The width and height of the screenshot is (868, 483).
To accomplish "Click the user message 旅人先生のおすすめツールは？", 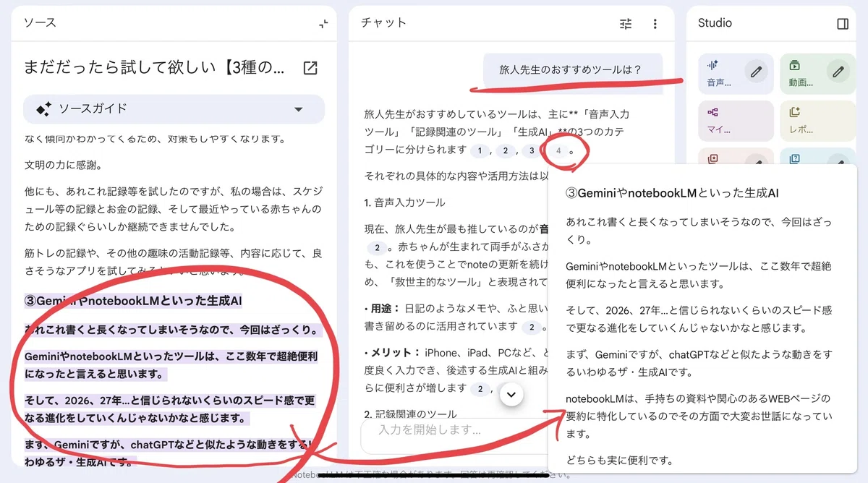I will click(571, 70).
